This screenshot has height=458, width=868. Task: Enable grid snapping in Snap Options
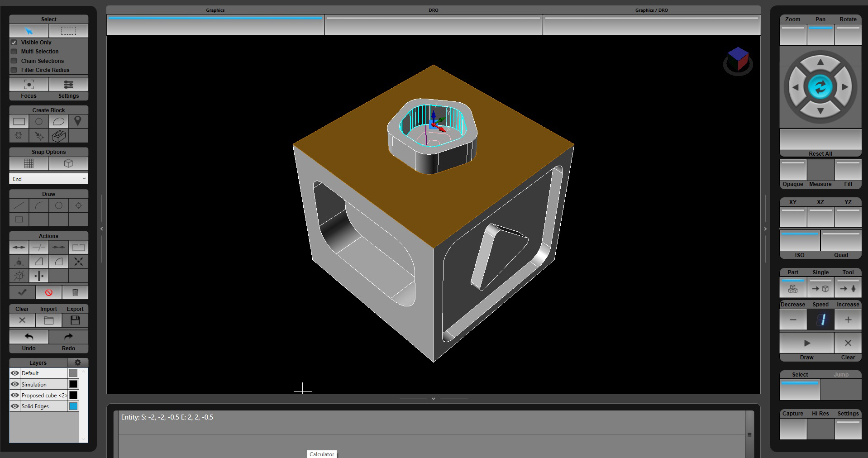(x=29, y=163)
